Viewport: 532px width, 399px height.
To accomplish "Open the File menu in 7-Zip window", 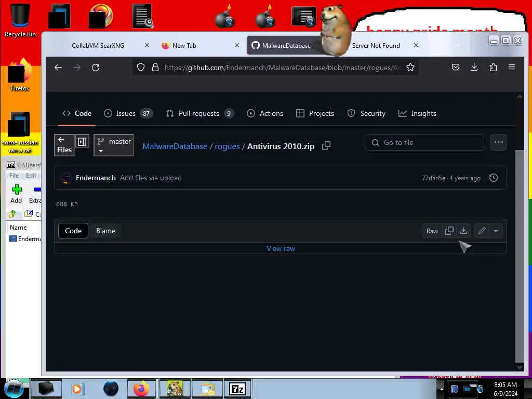I will pyautogui.click(x=14, y=176).
